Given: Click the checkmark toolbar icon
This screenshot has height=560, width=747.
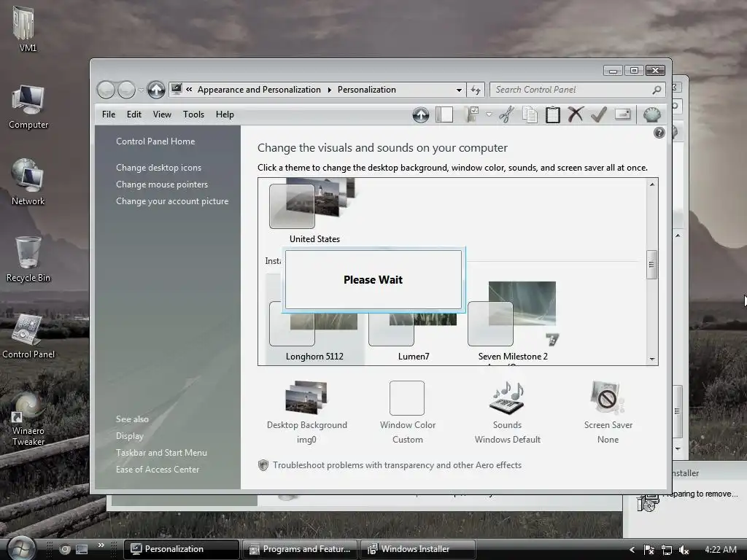Looking at the screenshot, I should click(599, 114).
